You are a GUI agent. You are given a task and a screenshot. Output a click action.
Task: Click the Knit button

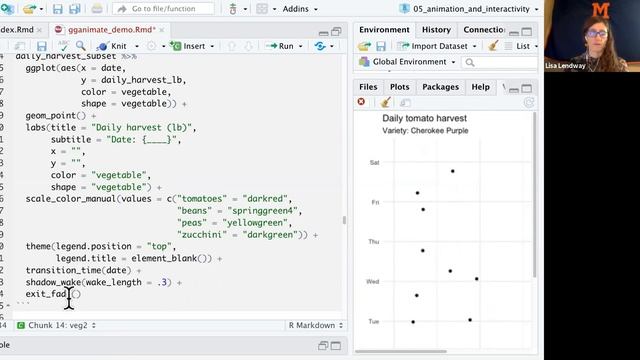click(112, 46)
